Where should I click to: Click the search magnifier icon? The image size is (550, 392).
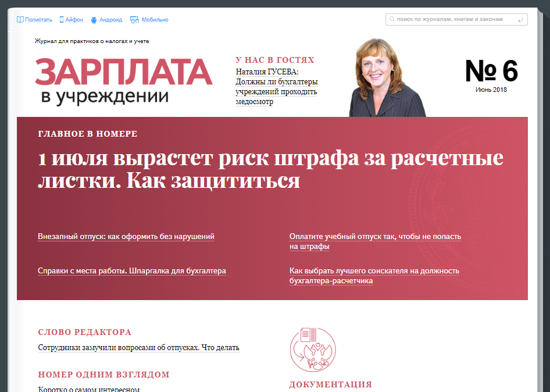pyautogui.click(x=392, y=20)
